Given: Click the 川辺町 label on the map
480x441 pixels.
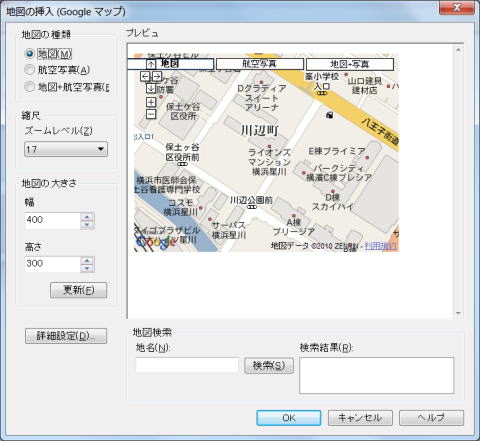Looking at the screenshot, I should (260, 131).
